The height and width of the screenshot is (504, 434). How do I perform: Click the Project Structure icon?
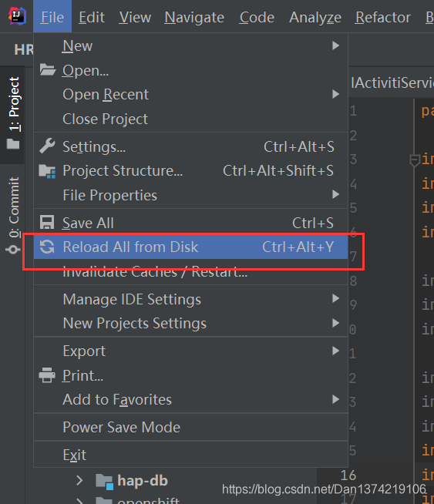pyautogui.click(x=47, y=171)
